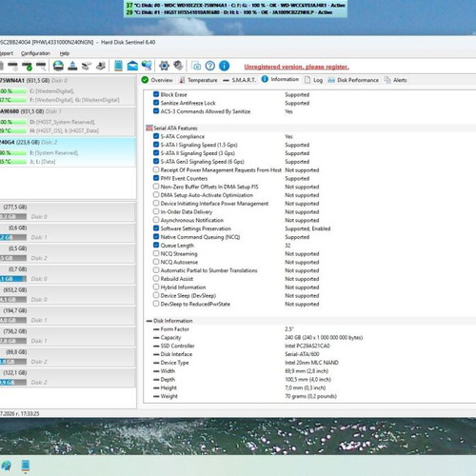Toggle the NCQ Streaming checkbox
The image size is (476, 476).
click(156, 253)
